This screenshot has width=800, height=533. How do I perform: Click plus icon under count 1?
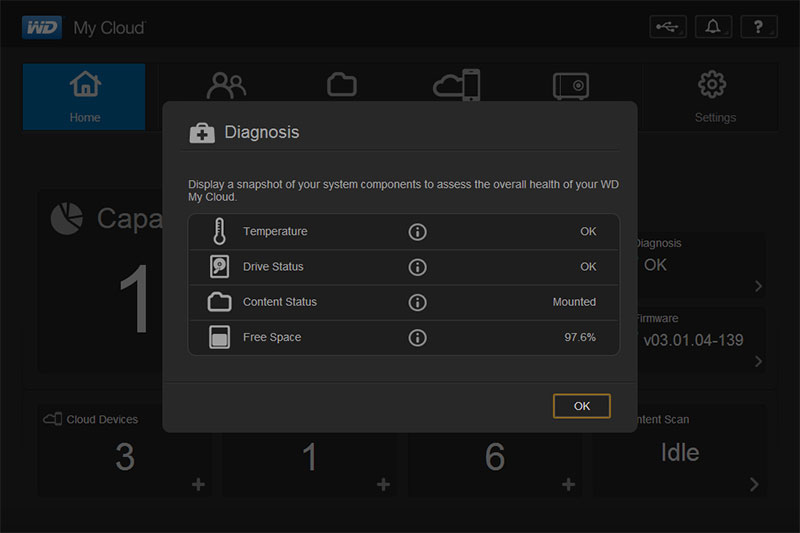(x=383, y=484)
